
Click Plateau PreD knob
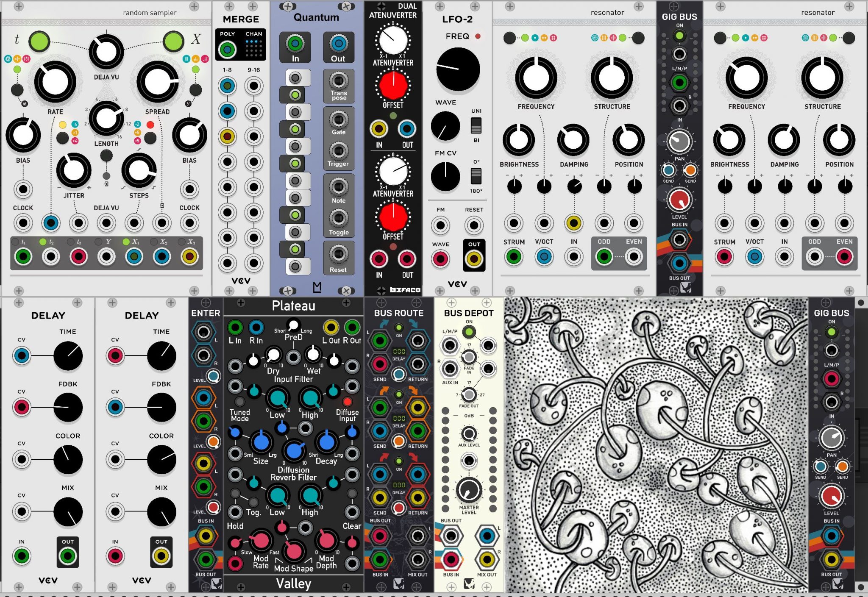[293, 325]
